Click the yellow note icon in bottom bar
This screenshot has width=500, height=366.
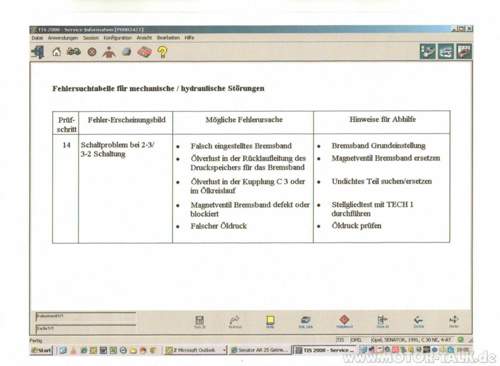[270, 321]
